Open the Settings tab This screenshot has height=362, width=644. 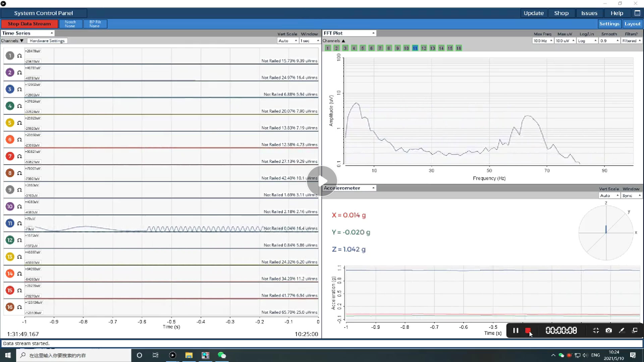(609, 24)
